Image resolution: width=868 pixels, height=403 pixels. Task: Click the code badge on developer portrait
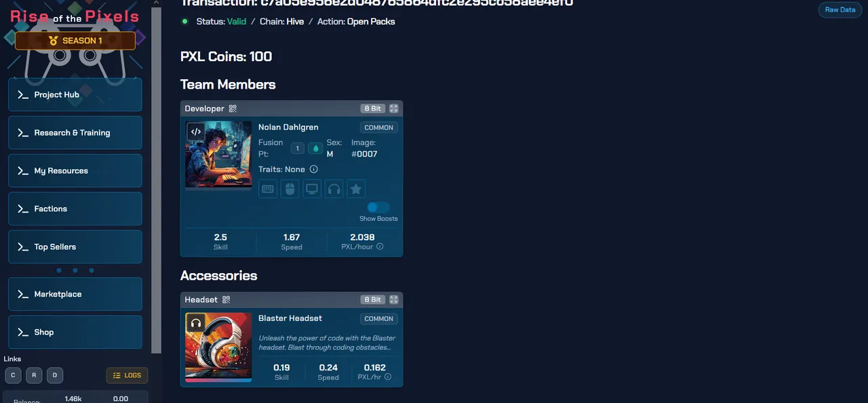[195, 131]
